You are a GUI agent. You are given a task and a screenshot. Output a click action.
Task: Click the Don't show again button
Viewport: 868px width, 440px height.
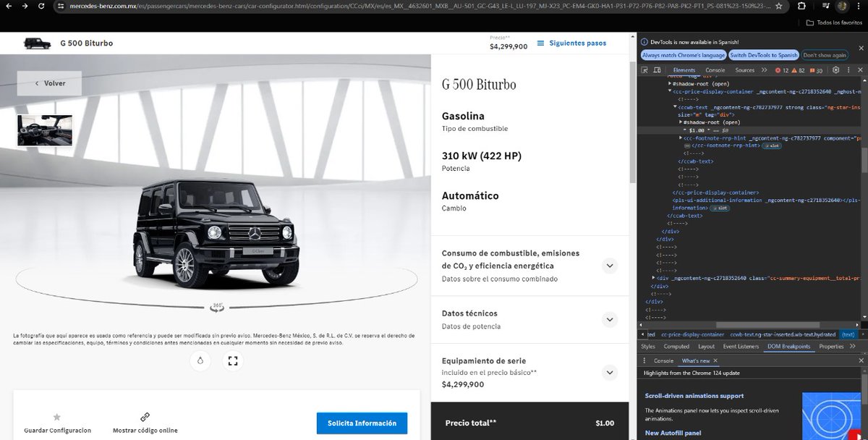click(x=825, y=55)
